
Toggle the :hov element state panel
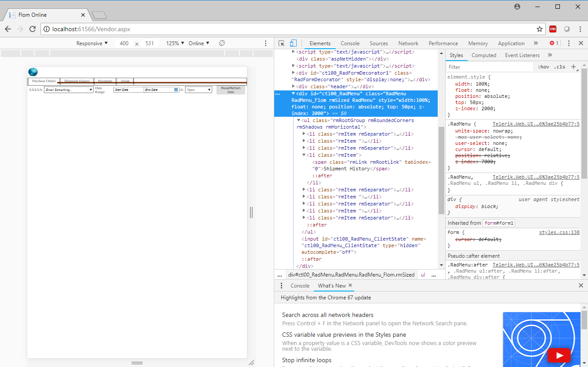[544, 67]
